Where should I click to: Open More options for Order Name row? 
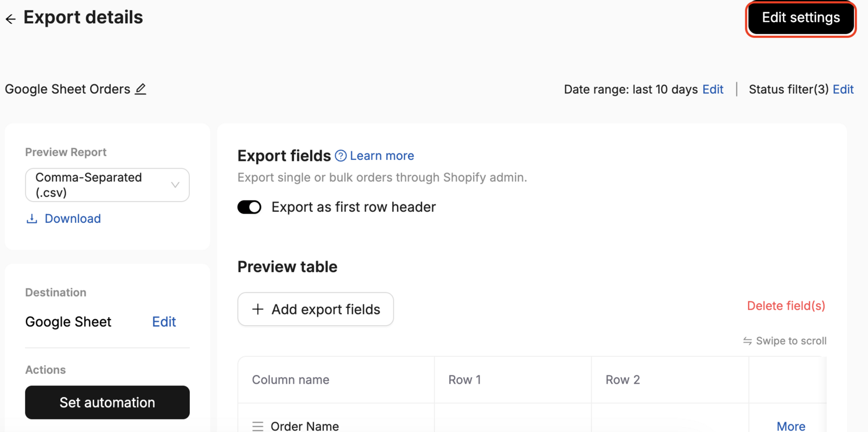[791, 426]
